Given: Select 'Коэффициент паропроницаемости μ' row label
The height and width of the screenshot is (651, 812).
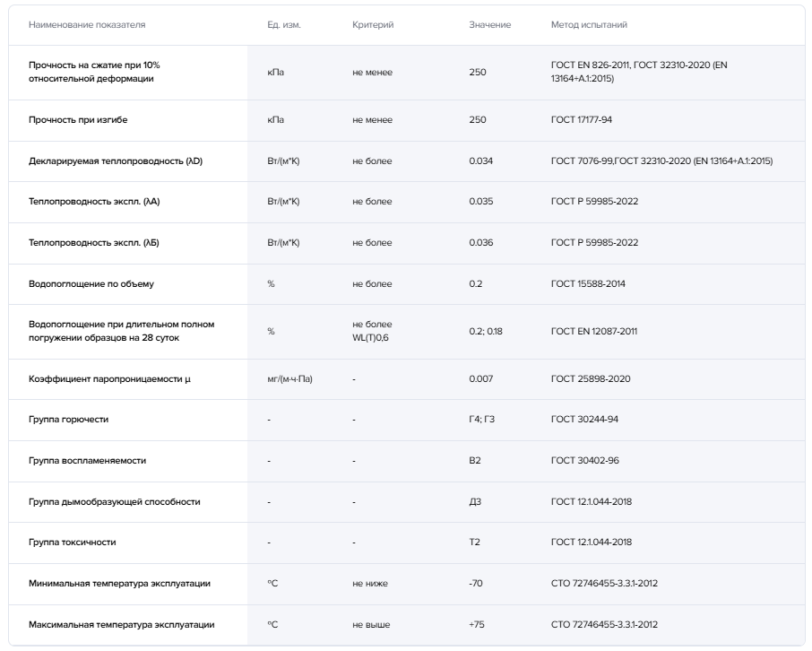Looking at the screenshot, I should [109, 378].
